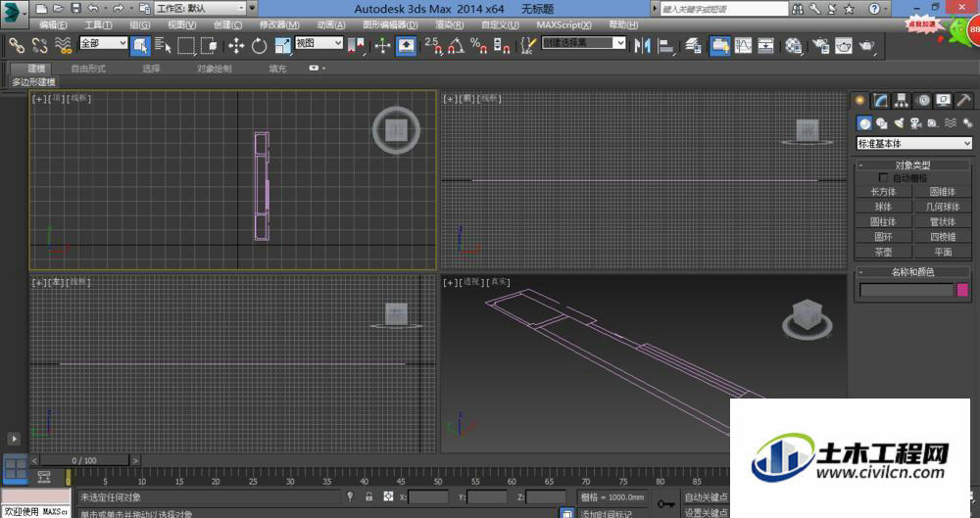
Task: Toggle Keyboard Shortcut Override button
Action: pos(407,46)
